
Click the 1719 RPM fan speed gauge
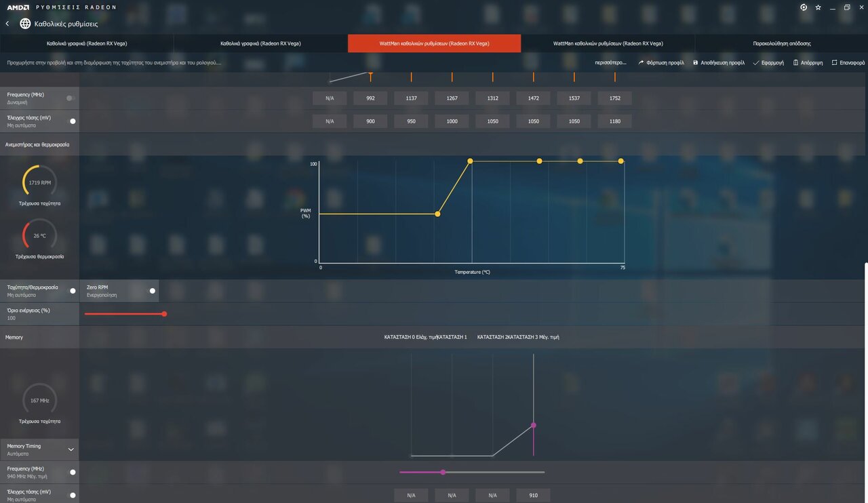(39, 182)
